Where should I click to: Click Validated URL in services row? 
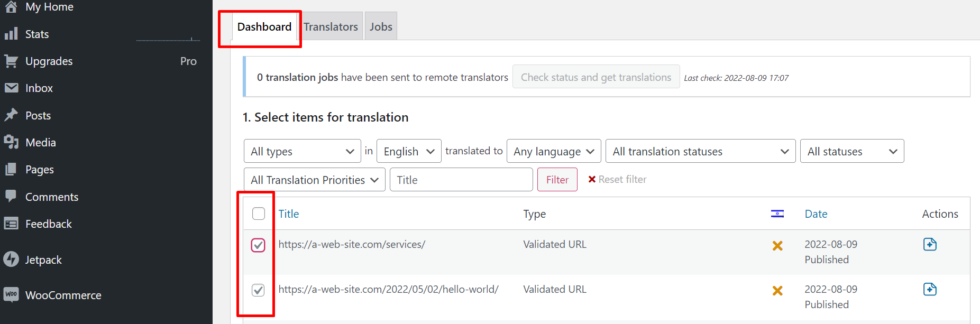click(555, 244)
